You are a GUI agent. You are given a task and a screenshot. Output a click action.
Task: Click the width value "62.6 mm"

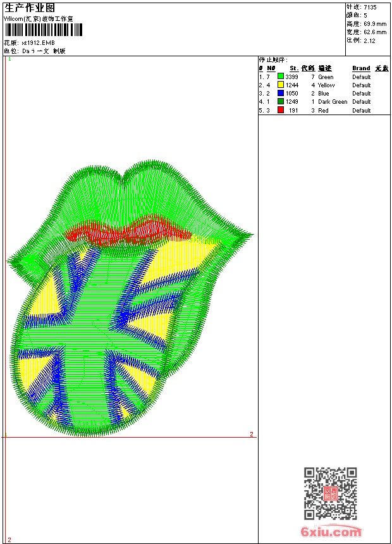[x=375, y=32]
